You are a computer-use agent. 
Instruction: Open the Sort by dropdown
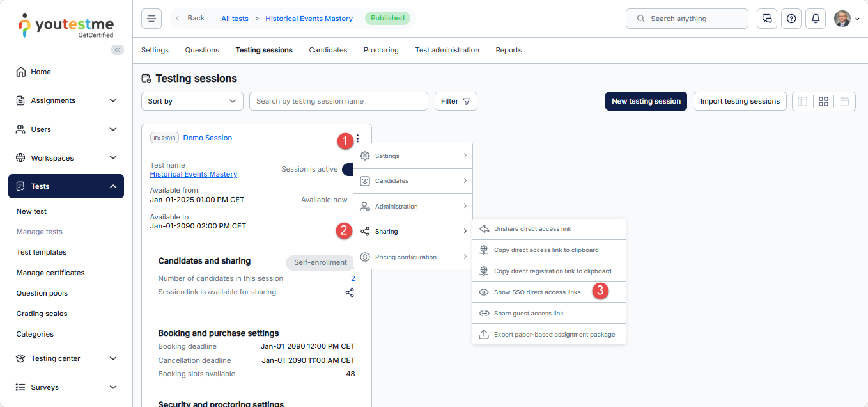tap(192, 101)
